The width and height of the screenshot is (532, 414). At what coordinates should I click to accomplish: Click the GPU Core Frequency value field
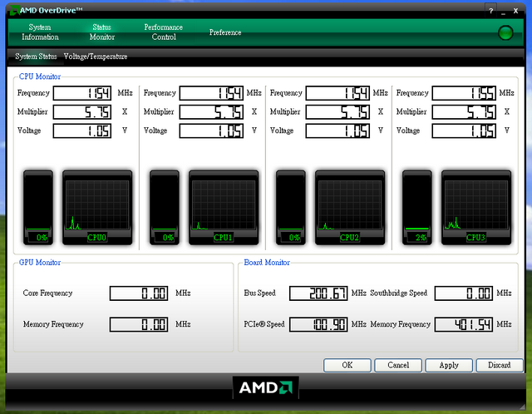tap(139, 293)
